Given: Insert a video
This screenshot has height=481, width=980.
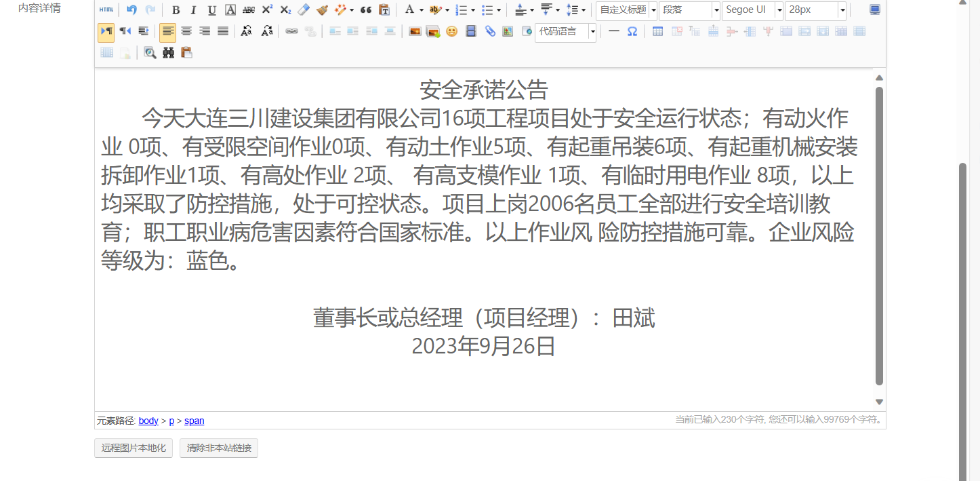Looking at the screenshot, I should click(471, 31).
